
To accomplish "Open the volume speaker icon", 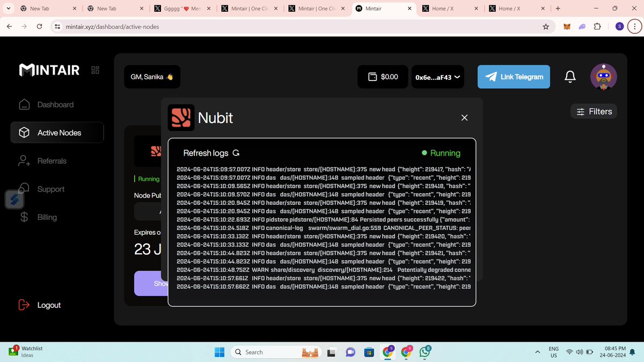I will click(580, 352).
